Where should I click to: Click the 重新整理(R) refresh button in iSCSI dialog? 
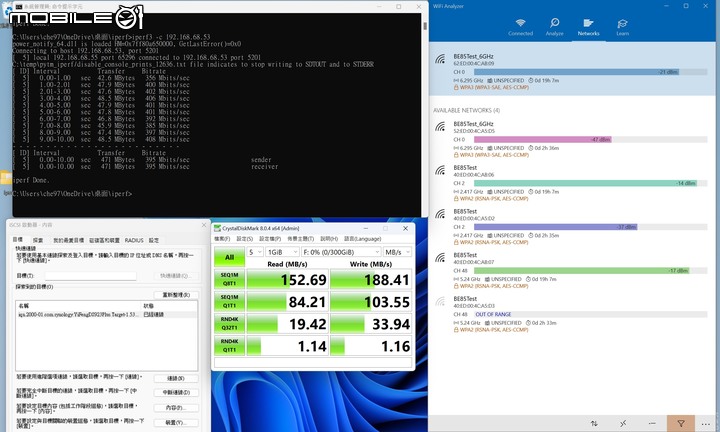(176, 295)
